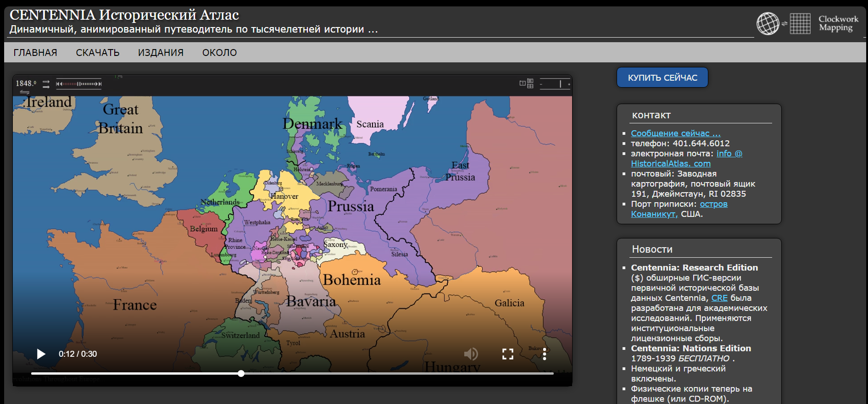Click France label on the map

coord(135,305)
